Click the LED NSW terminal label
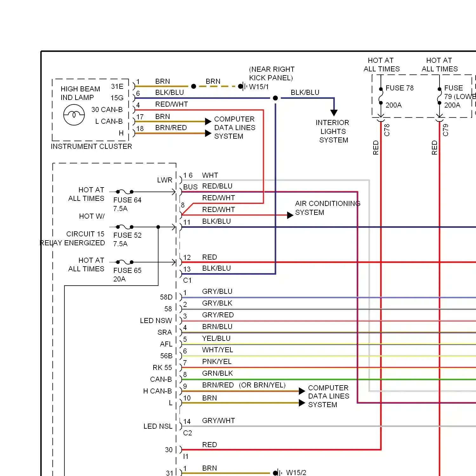 pos(156,321)
